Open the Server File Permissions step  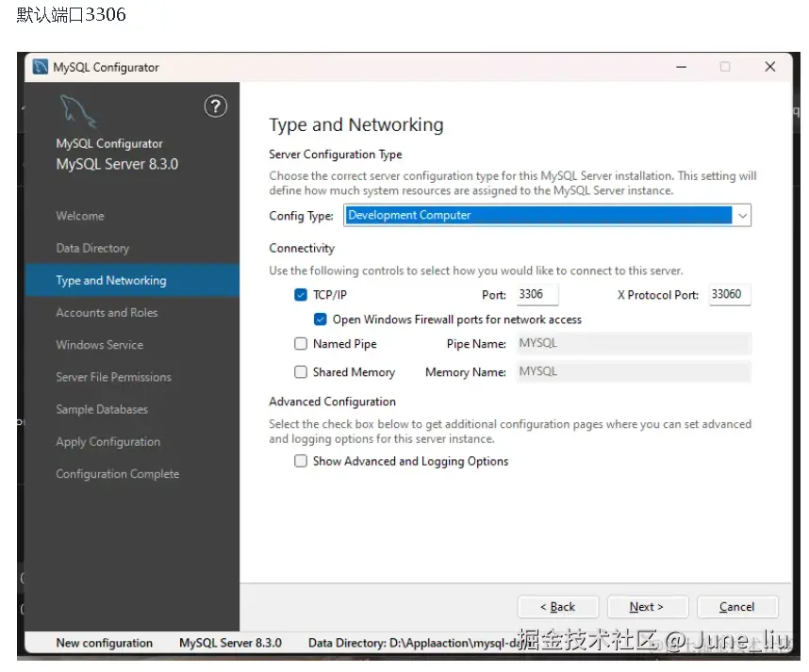click(x=113, y=377)
